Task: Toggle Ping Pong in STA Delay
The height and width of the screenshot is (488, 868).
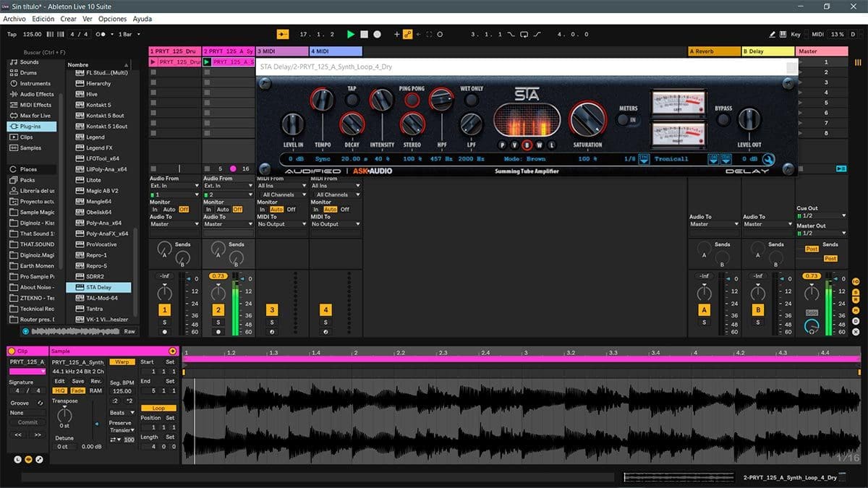Action: [412, 100]
